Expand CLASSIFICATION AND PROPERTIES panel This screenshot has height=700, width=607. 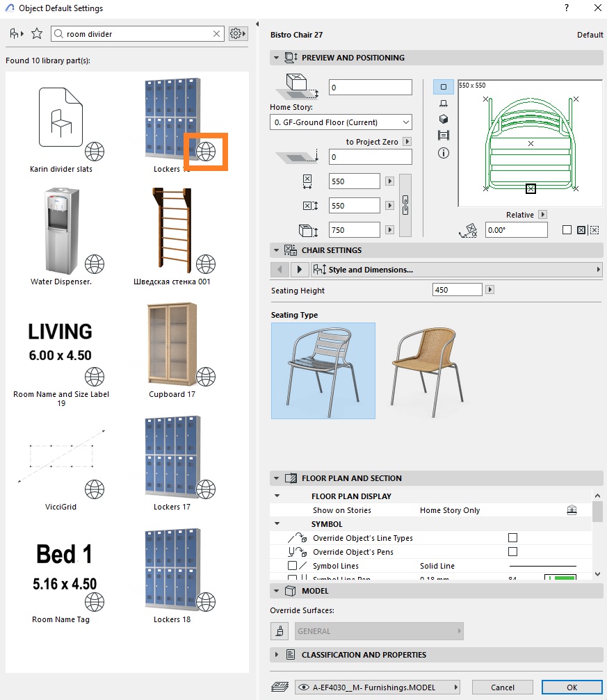[x=276, y=655]
